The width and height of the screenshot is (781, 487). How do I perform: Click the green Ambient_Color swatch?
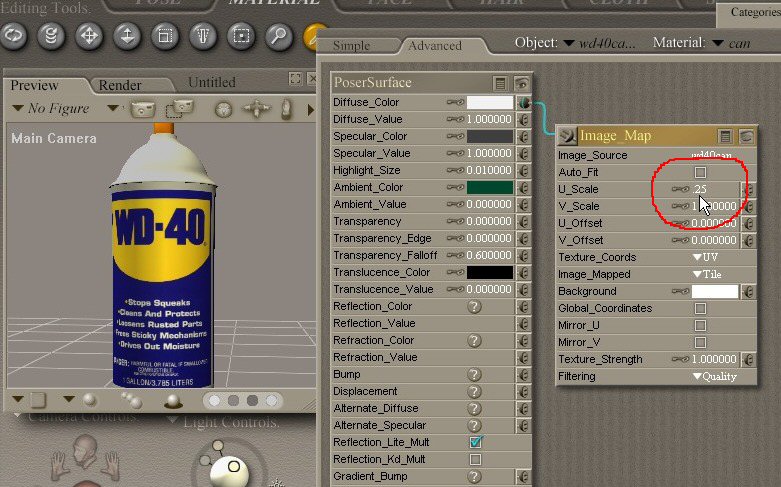coord(489,187)
